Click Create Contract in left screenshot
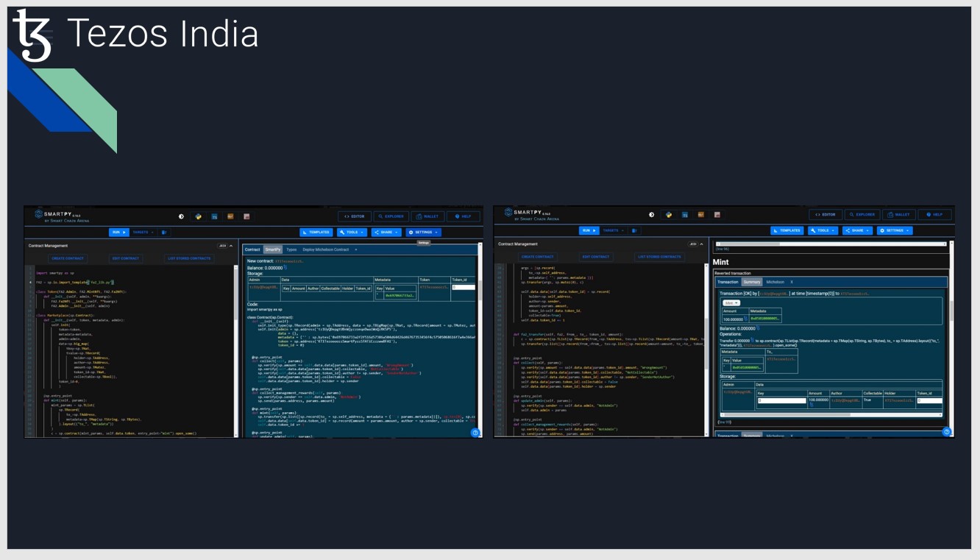 coord(68,258)
